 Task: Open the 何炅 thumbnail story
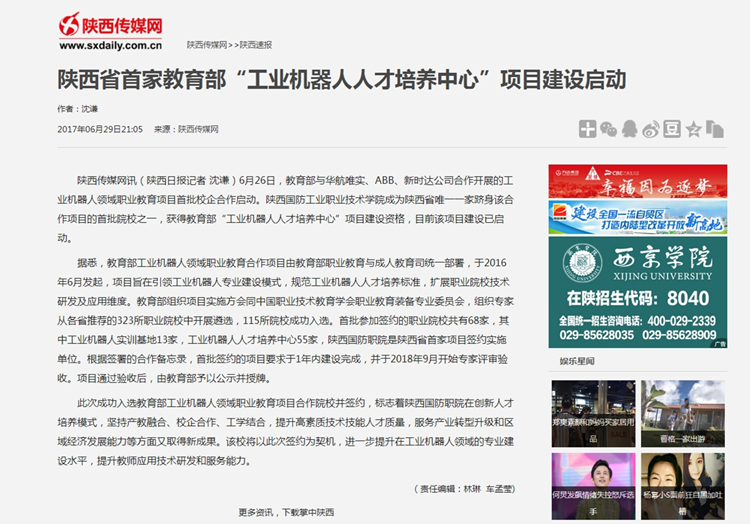pos(593,486)
